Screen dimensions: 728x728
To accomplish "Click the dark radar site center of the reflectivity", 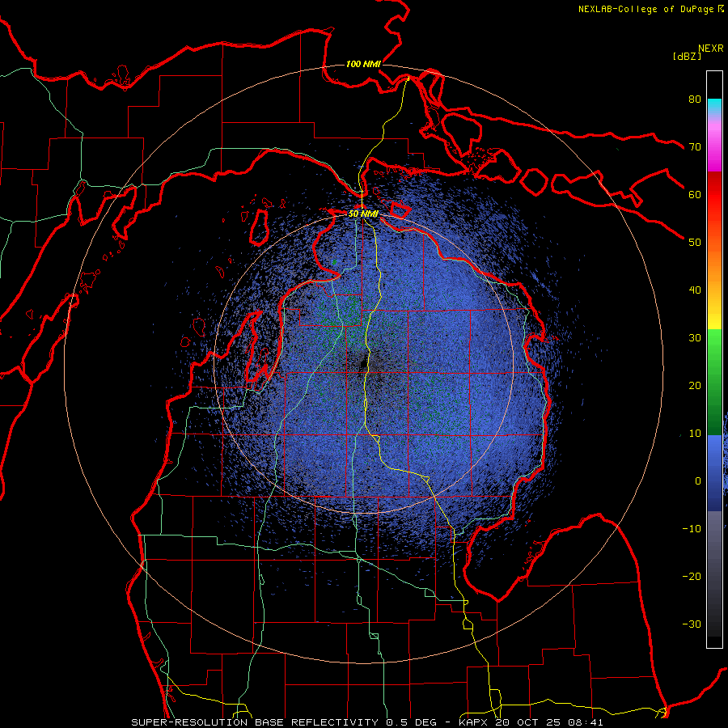I will (x=364, y=365).
